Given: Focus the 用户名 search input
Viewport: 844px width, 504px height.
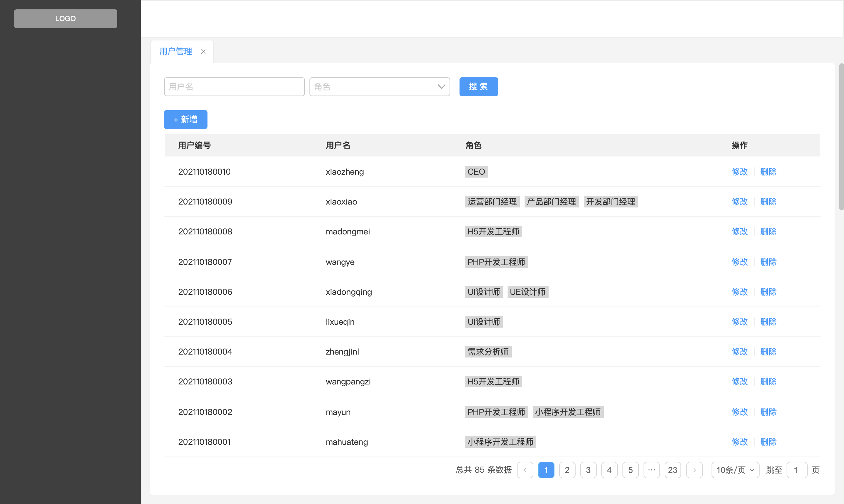Looking at the screenshot, I should pyautogui.click(x=234, y=87).
